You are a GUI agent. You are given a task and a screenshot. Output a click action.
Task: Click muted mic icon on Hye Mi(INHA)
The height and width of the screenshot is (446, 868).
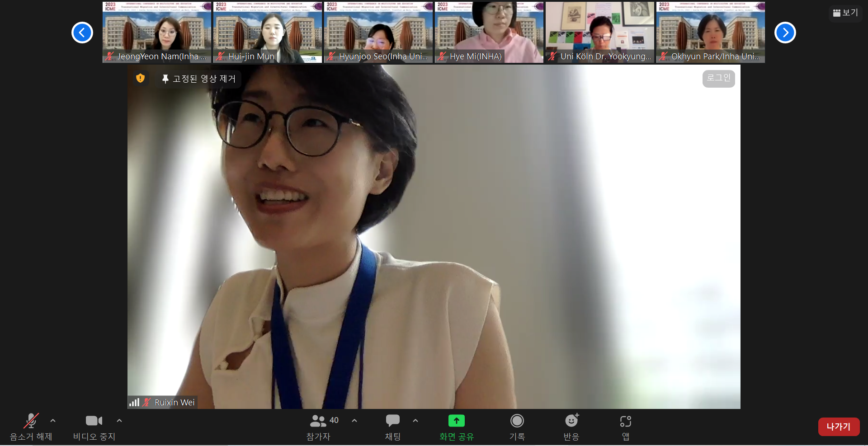pos(442,56)
